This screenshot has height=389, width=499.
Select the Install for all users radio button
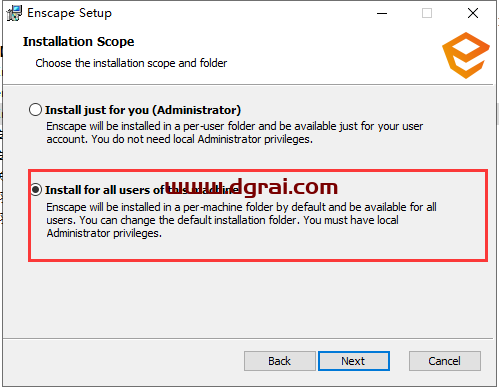click(x=36, y=190)
